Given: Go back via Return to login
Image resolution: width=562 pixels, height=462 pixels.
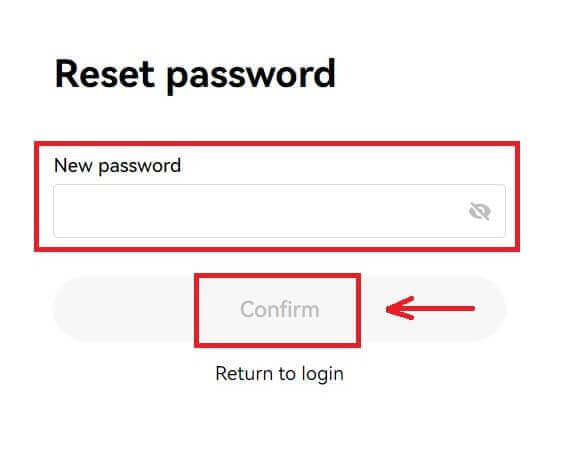Looking at the screenshot, I should coord(280,374).
